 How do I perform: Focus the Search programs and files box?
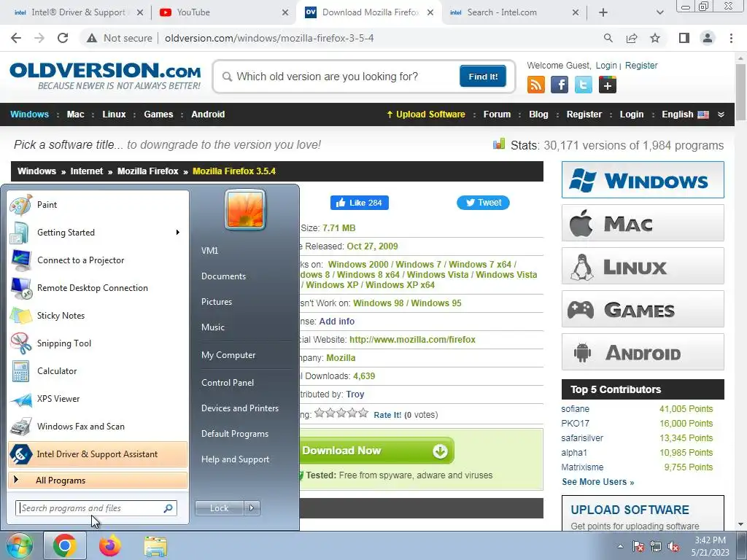96,508
